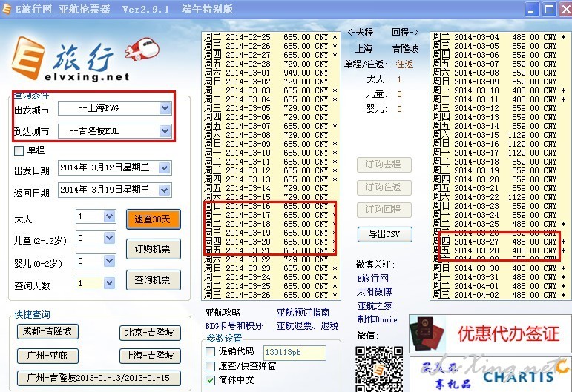Expand the 大人 adult count dropdown
The height and width of the screenshot is (392, 572).
(110, 216)
